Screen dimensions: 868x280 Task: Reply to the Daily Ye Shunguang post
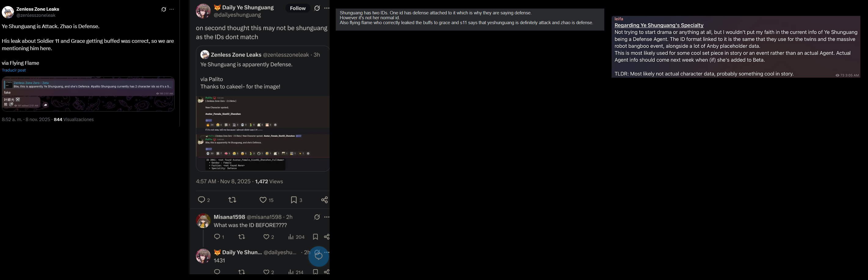[201, 200]
